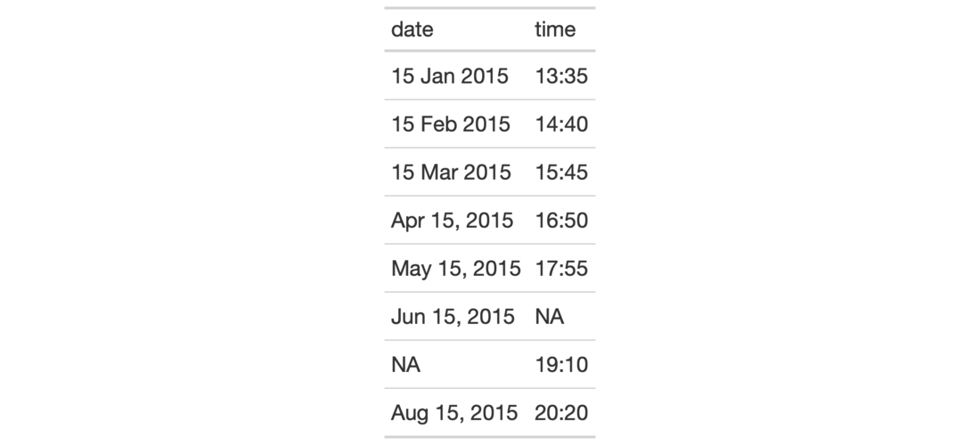Click the missing time beside Jun 15, 2015
The height and width of the screenshot is (445, 980).
tap(550, 316)
